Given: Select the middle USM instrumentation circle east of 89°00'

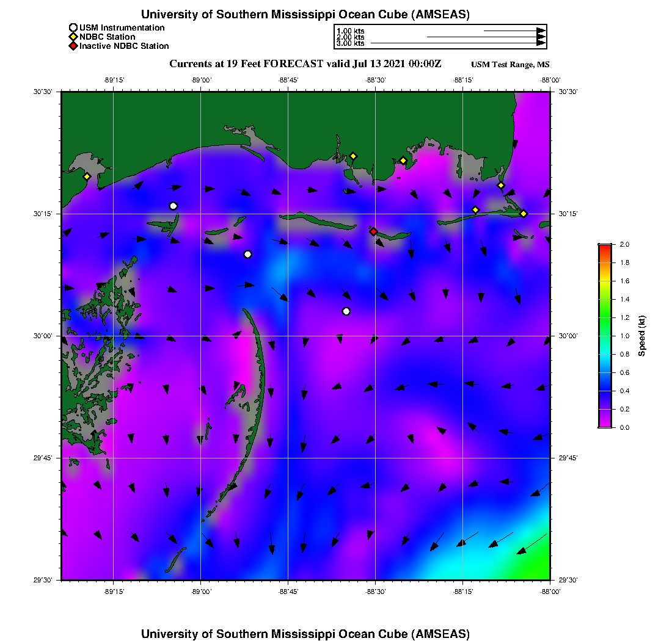Looking at the screenshot, I should click(x=247, y=255).
